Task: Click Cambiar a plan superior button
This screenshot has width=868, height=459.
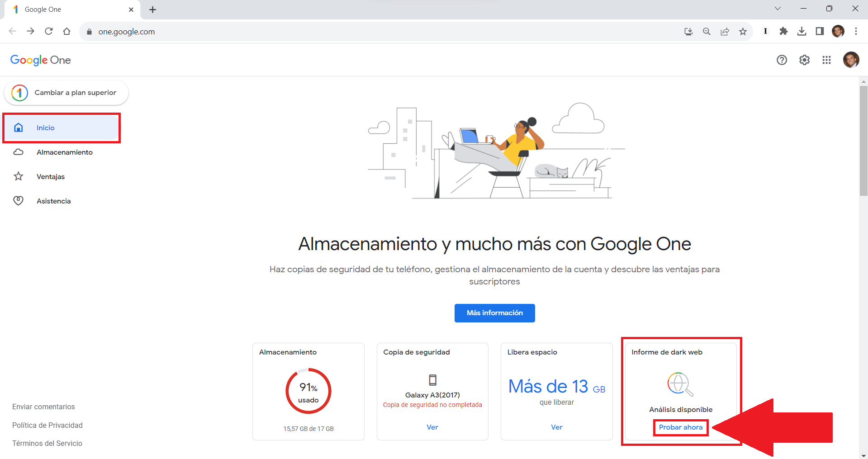Action: click(66, 93)
